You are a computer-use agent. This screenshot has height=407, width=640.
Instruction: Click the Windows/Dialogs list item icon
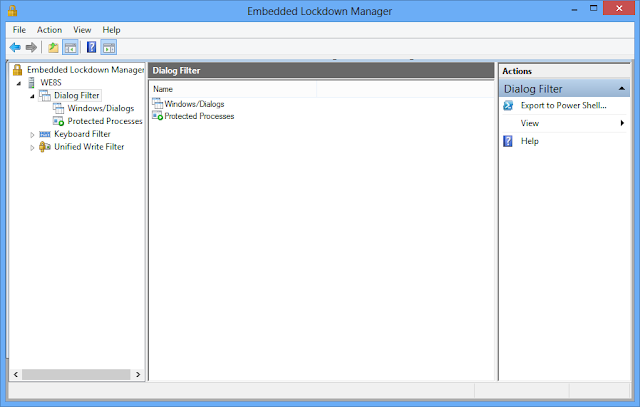click(x=158, y=104)
